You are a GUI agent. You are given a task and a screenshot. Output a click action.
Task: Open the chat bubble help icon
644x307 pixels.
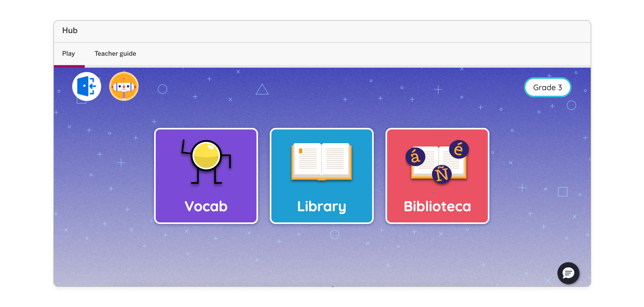[x=568, y=273]
